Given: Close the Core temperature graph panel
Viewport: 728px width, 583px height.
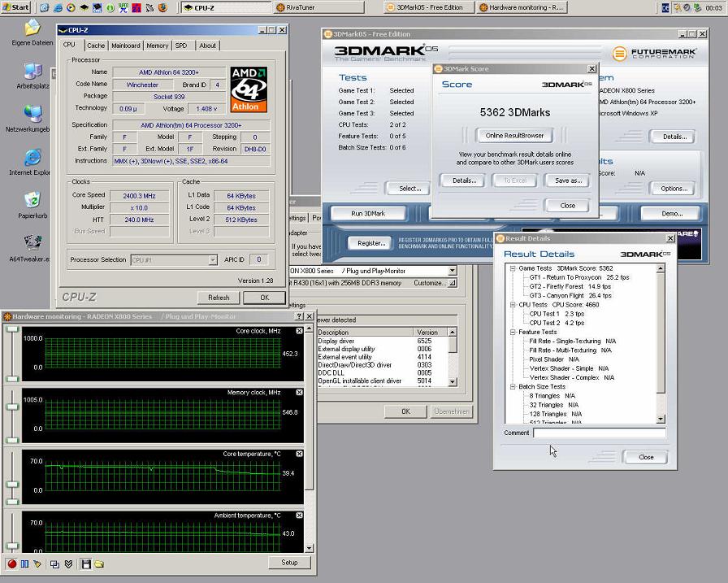Looking at the screenshot, I should pos(300,454).
